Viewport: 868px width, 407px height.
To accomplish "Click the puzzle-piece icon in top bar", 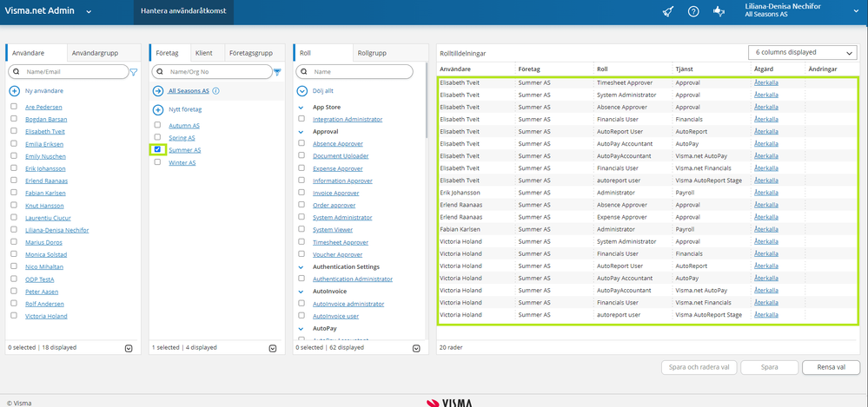I will point(719,11).
